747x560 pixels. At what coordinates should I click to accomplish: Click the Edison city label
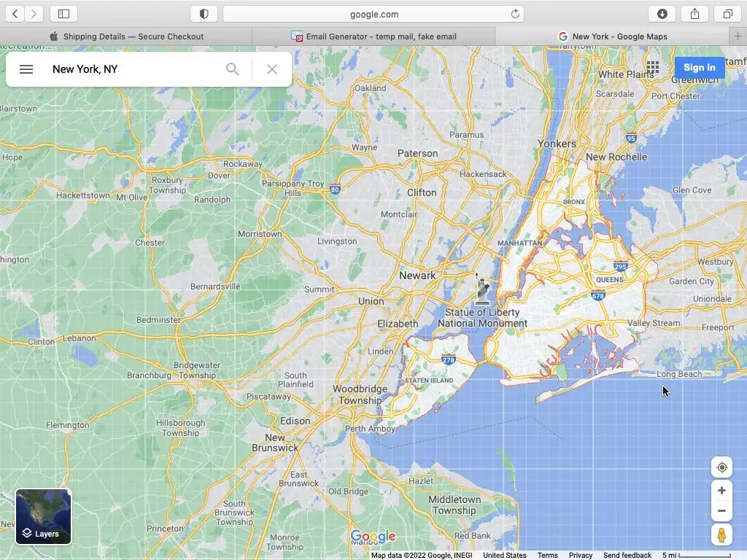(x=295, y=421)
